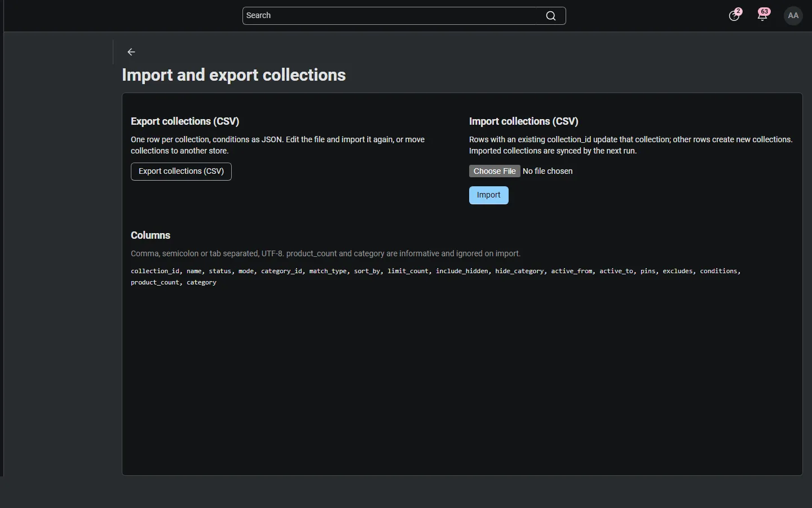Focus the Search input field
Image resolution: width=812 pixels, height=508 pixels.
pyautogui.click(x=404, y=16)
